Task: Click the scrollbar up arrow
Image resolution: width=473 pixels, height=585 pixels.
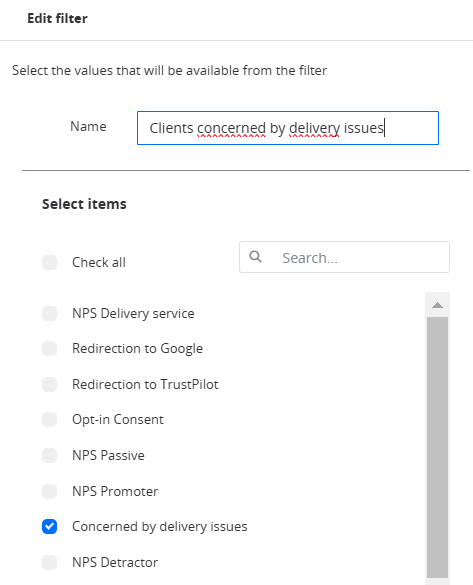Action: 437,305
